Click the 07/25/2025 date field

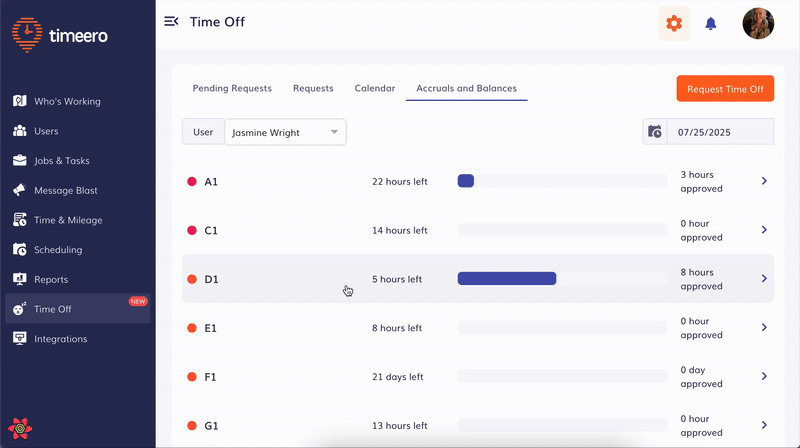[719, 132]
